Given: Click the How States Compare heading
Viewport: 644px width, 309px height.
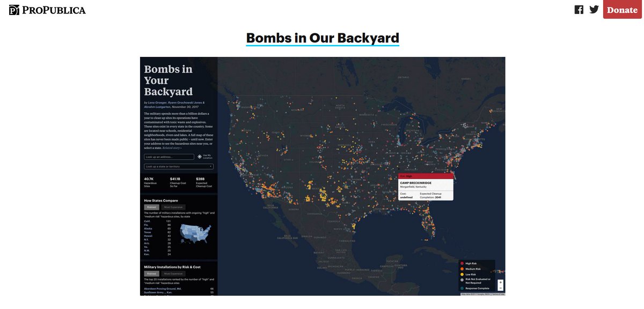Looking at the screenshot, I should point(161,200).
